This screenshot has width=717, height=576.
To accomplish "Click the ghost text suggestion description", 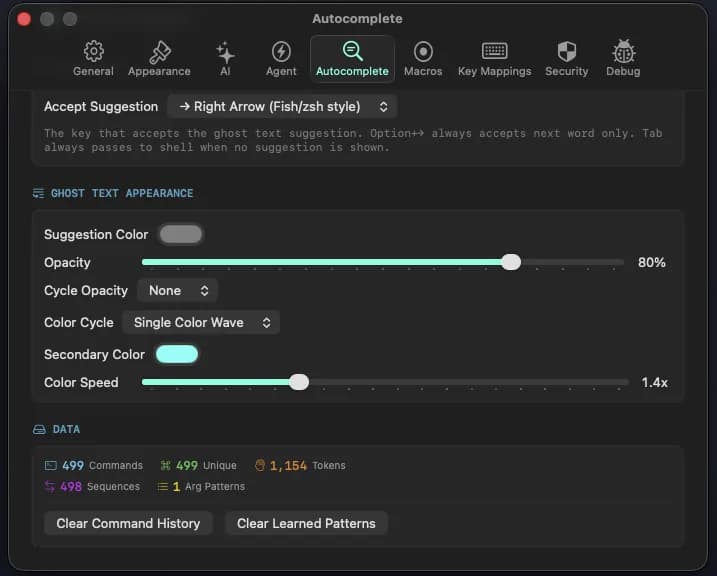I will point(353,140).
